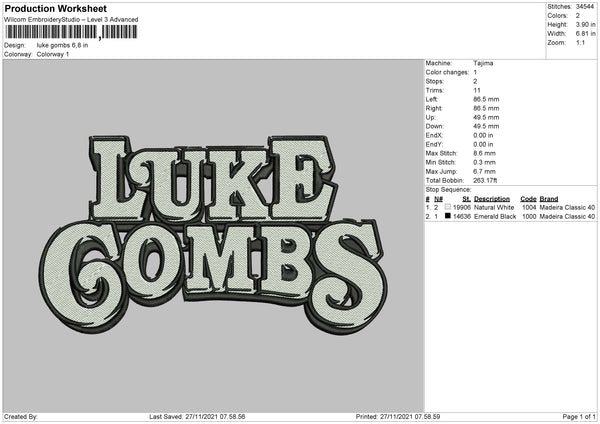Click the 'Colorway 1' value
600x424 pixels.
tap(53, 54)
